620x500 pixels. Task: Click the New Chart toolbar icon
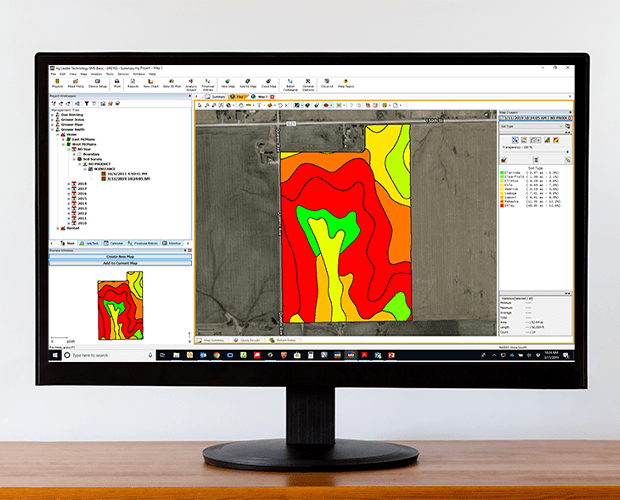coord(151,83)
